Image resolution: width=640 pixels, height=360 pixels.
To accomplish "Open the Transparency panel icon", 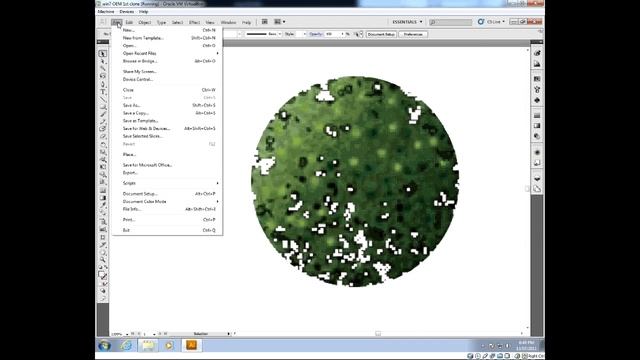I will (537, 136).
